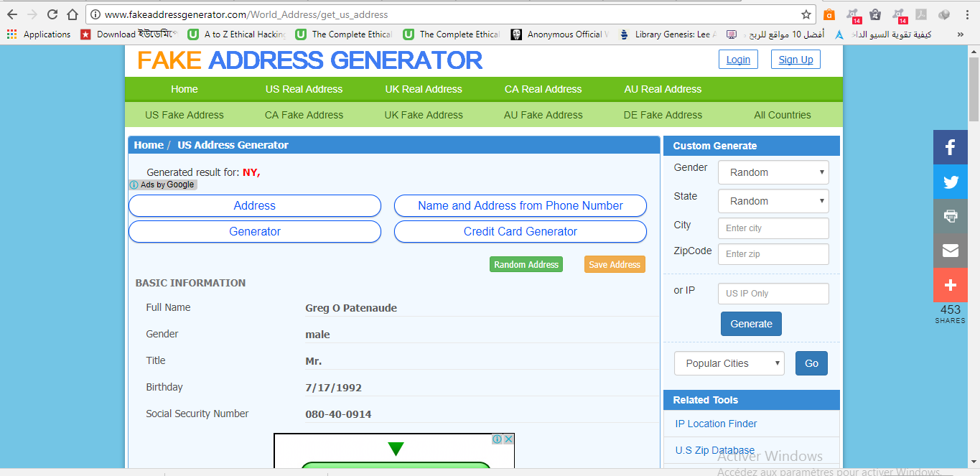Click the Login button
The image size is (980, 476).
(x=738, y=60)
